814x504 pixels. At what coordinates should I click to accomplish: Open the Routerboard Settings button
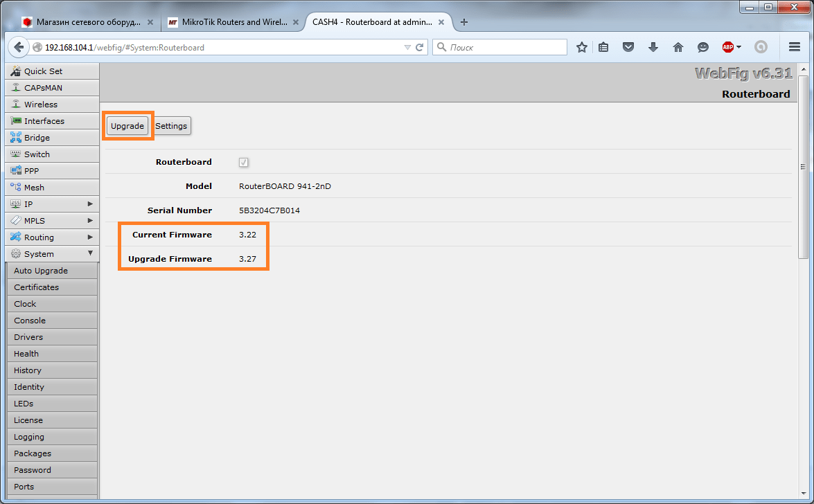tap(171, 126)
